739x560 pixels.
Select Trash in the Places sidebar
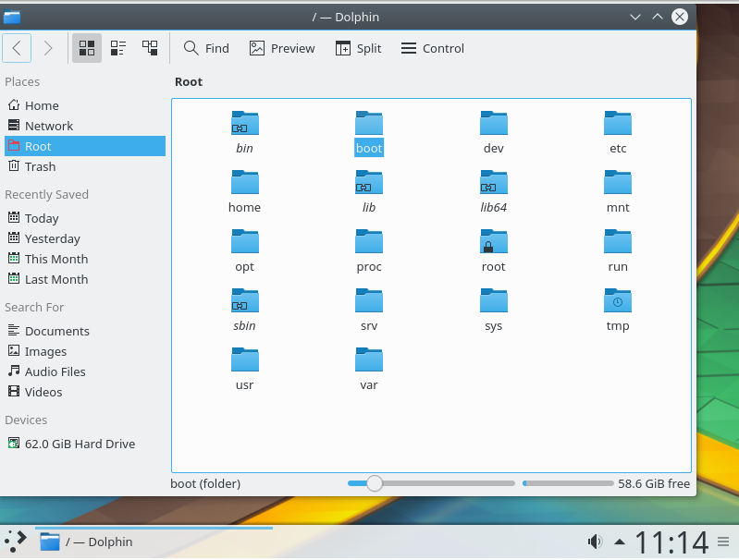[x=40, y=166]
